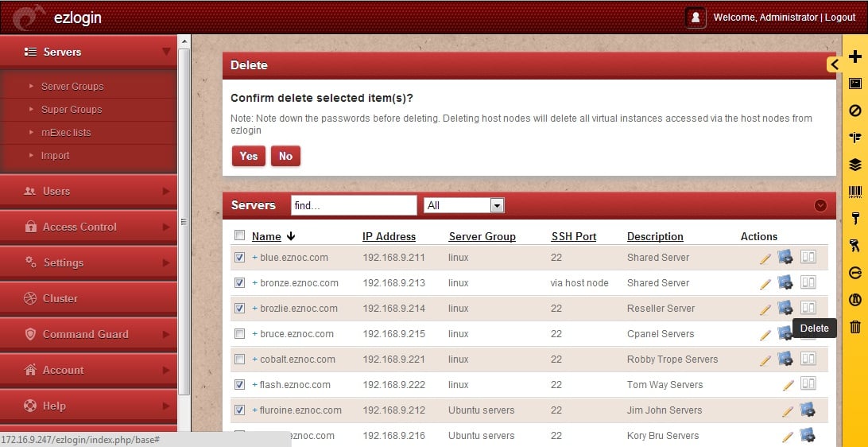Edit brozlie.eznoc.com with pencil icon

(765, 309)
